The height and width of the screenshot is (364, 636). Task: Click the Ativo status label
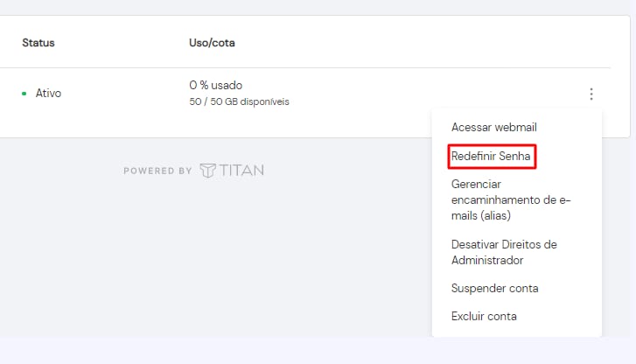(48, 93)
